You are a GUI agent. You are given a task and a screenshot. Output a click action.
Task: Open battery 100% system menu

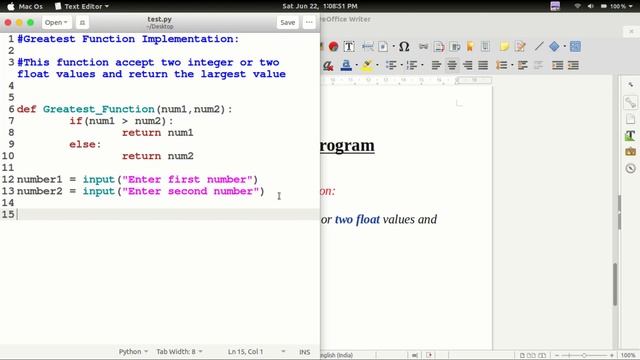point(616,6)
